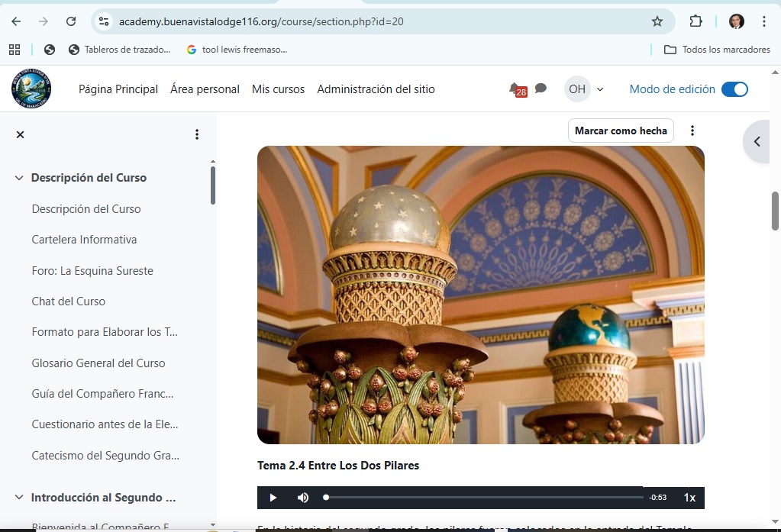Click the audio progress slider track
This screenshot has width=781, height=532.
484,498
